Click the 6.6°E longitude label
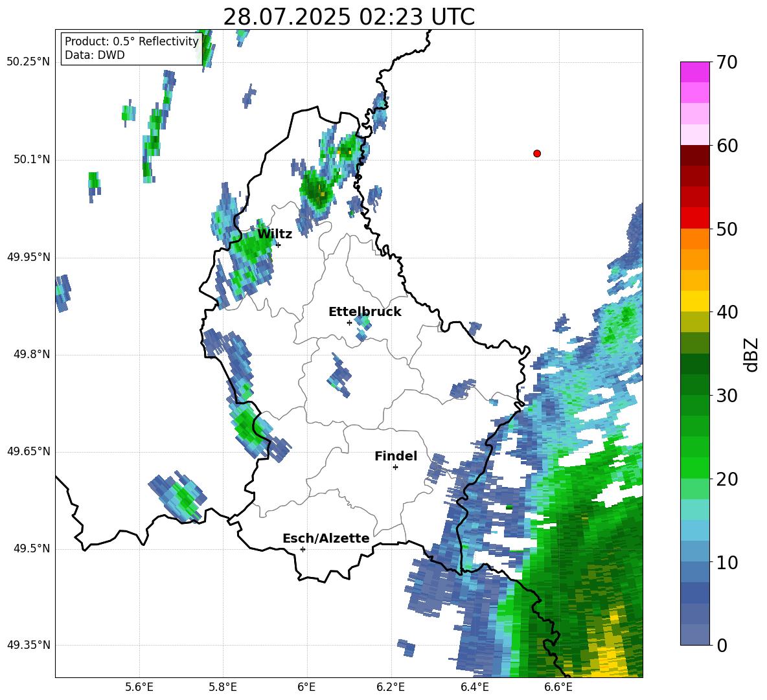This screenshot has width=767, height=700. coord(558,688)
